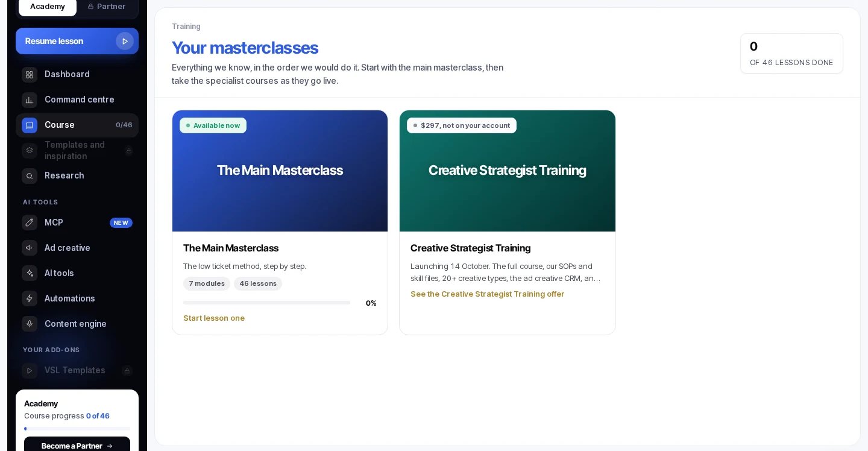Click the 7 modules tag
This screenshot has width=868, height=451.
click(x=207, y=283)
